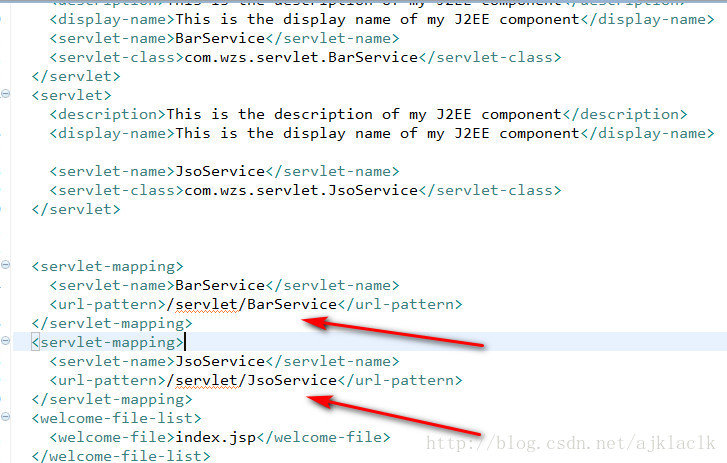This screenshot has width=727, height=463.
Task: Click the description text in second servlet
Action: tap(364, 114)
